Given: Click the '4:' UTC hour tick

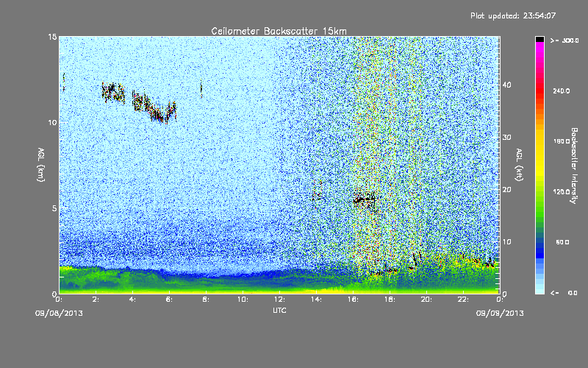Looking at the screenshot, I should click(133, 300).
